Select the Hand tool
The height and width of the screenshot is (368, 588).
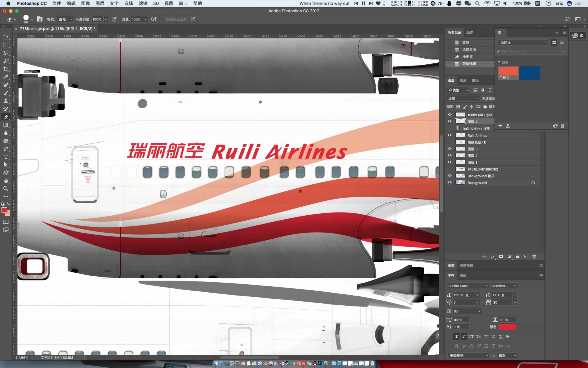click(x=6, y=181)
